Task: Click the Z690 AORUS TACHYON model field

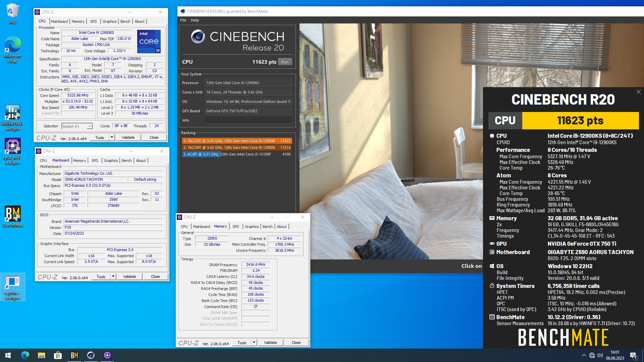Action: [96, 179]
